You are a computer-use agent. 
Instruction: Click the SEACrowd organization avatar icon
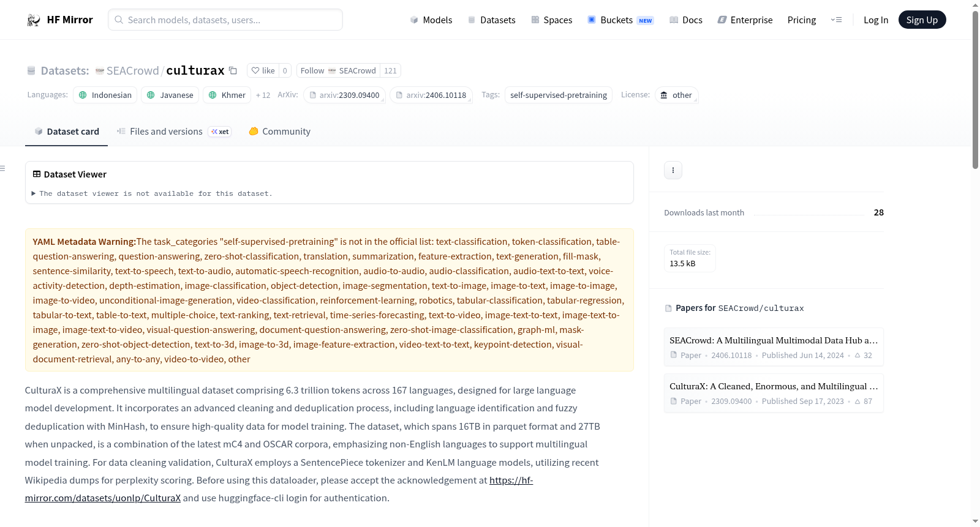(x=100, y=71)
